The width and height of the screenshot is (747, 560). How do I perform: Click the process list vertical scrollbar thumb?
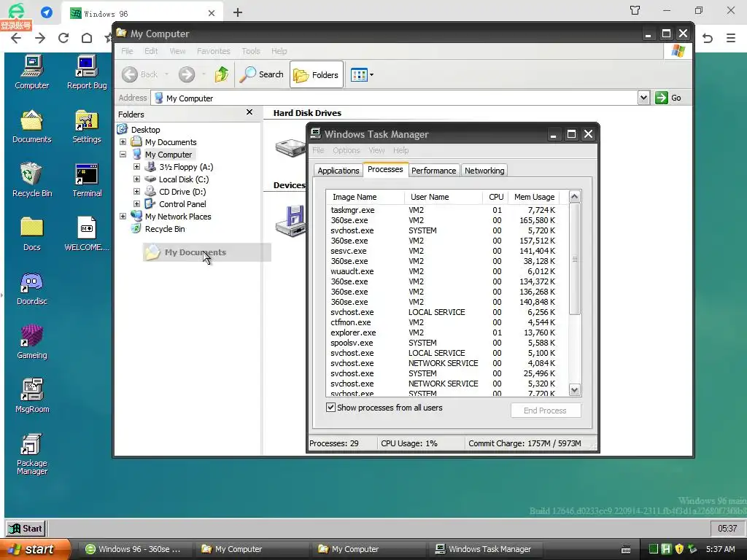[x=575, y=259]
